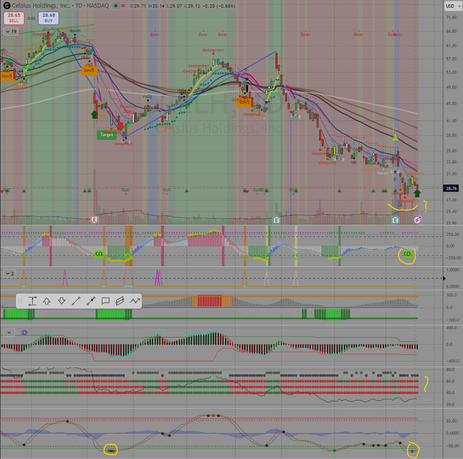This screenshot has height=459, width=463.
Task: Click the Celsius Holdings, Inc. symbol title
Action: pyautogui.click(x=40, y=6)
